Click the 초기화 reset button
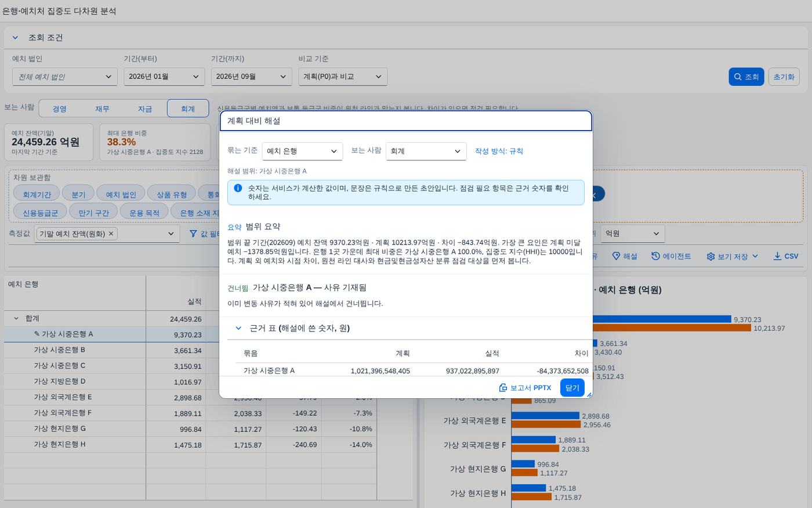 (784, 77)
